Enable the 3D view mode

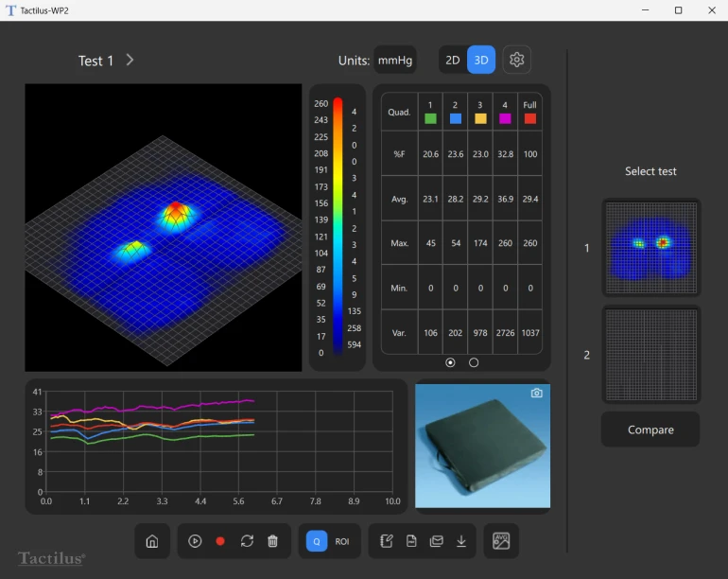click(481, 60)
